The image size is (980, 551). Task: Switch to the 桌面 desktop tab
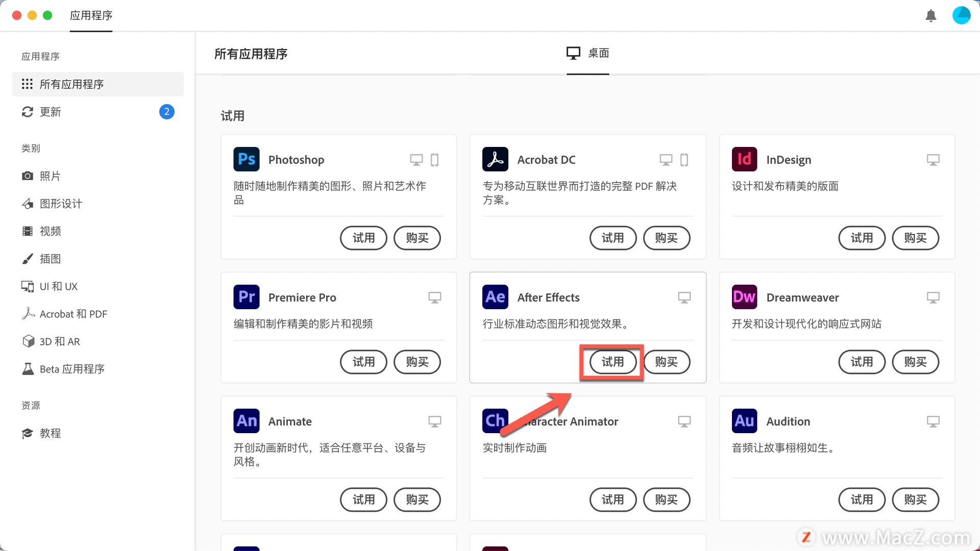(587, 53)
